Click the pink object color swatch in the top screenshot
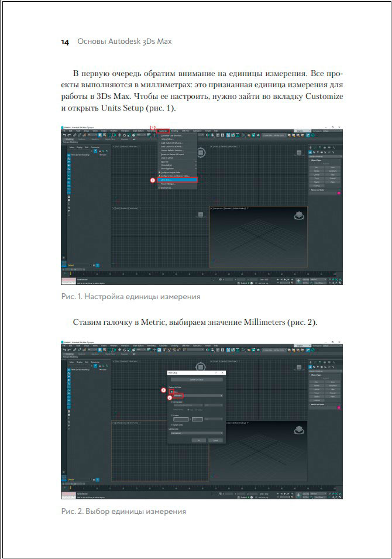392x559 pixels. (339, 193)
